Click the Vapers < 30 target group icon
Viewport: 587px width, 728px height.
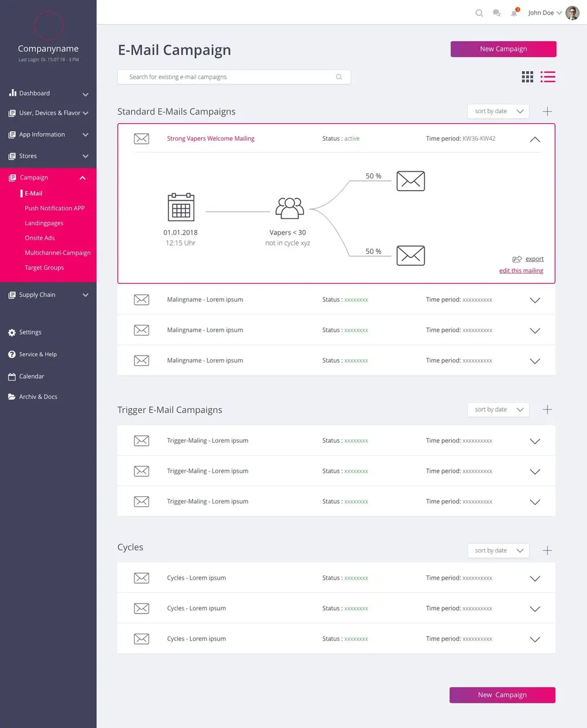289,208
